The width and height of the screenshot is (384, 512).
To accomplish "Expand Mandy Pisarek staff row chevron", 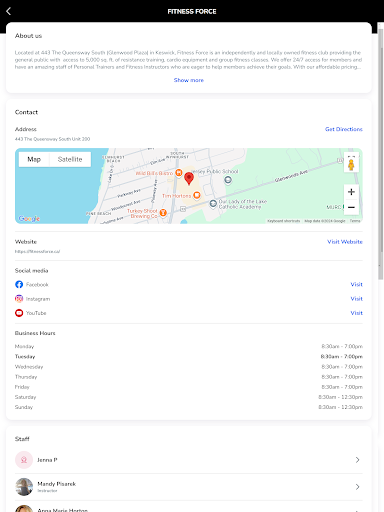I will (x=357, y=487).
